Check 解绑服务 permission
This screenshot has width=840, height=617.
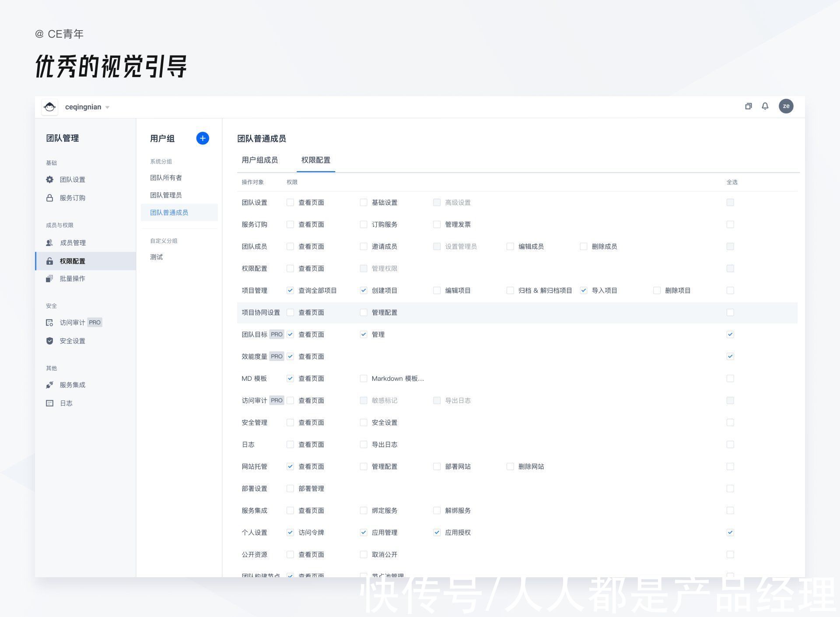tap(437, 511)
